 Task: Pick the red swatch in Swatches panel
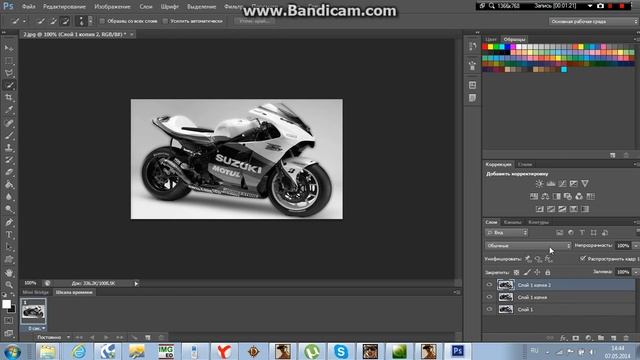pyautogui.click(x=485, y=47)
